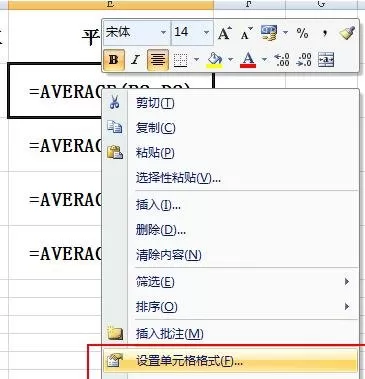The width and height of the screenshot is (365, 379).
Task: Select the third =AVERAG formula cell
Action: click(55, 199)
